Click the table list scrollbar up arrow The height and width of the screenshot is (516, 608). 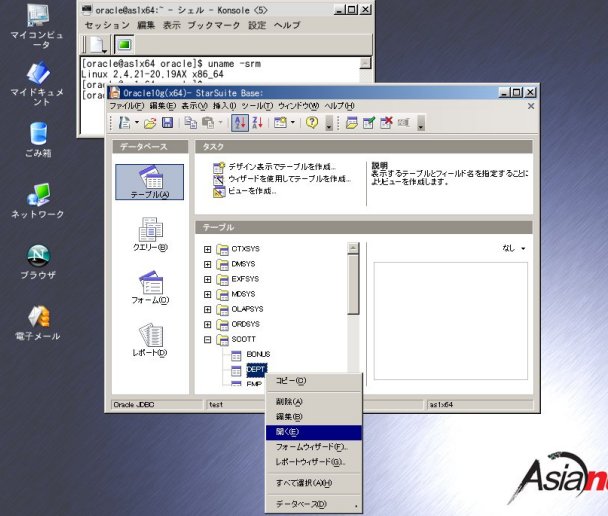click(x=353, y=248)
